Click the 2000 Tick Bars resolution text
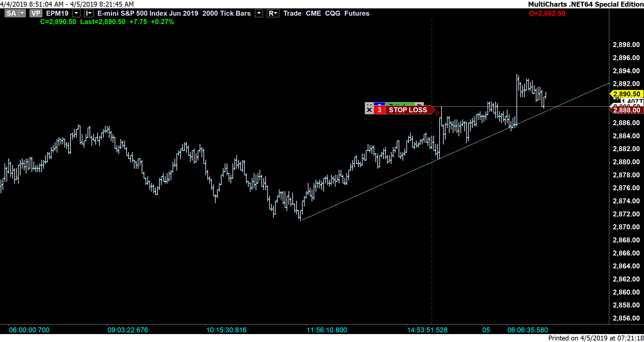Viewport: 644px width, 342px height. 226,13
